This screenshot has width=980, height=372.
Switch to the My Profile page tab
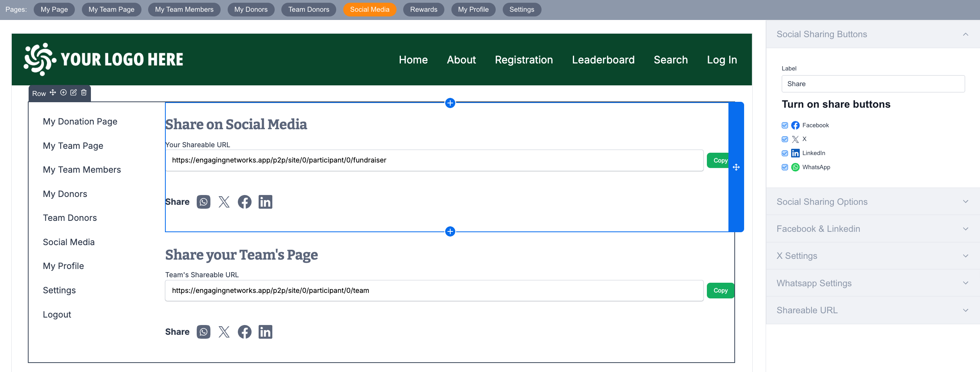coord(473,9)
